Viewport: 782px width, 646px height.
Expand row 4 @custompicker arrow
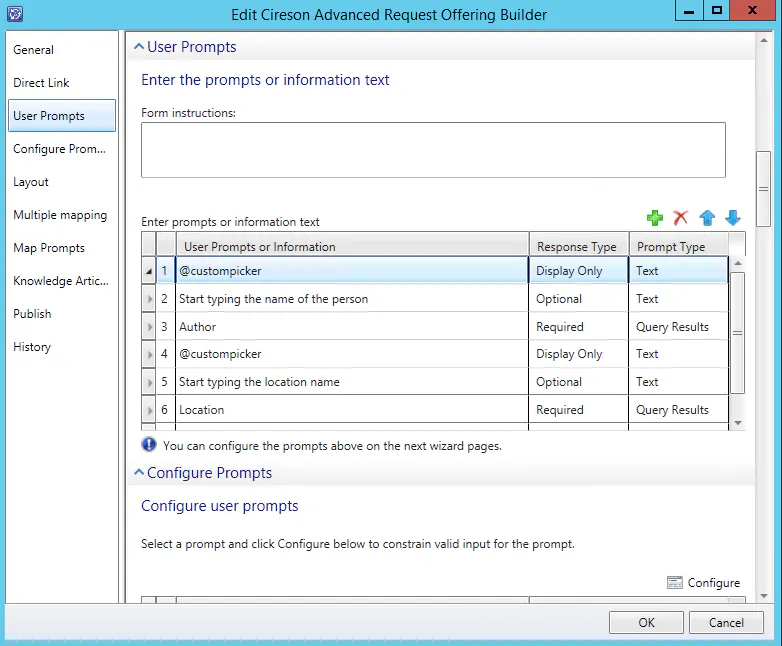[149, 354]
